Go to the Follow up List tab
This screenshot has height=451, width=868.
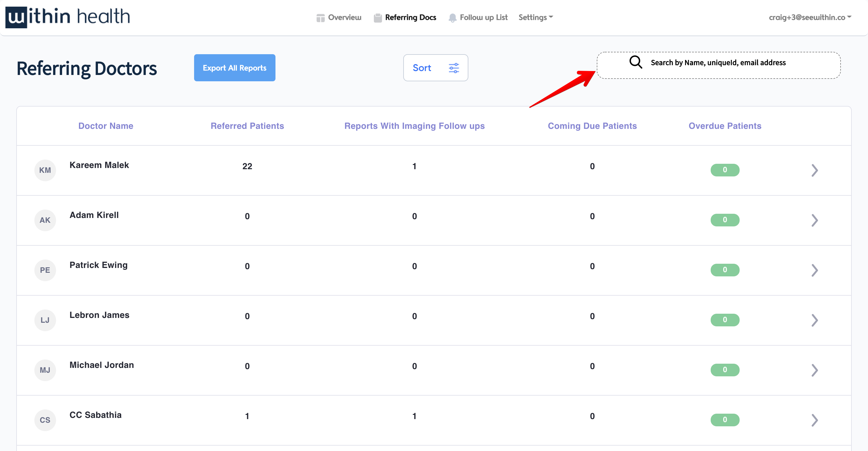point(478,17)
